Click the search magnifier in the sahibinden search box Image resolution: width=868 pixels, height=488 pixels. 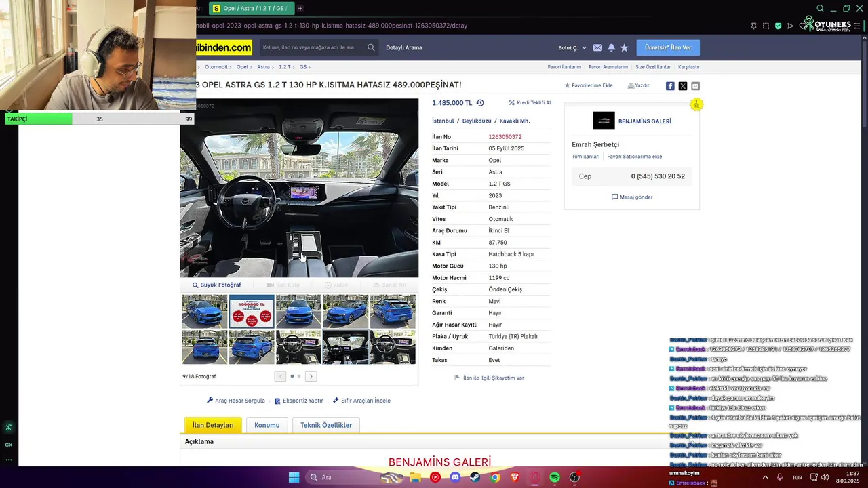[x=371, y=47]
